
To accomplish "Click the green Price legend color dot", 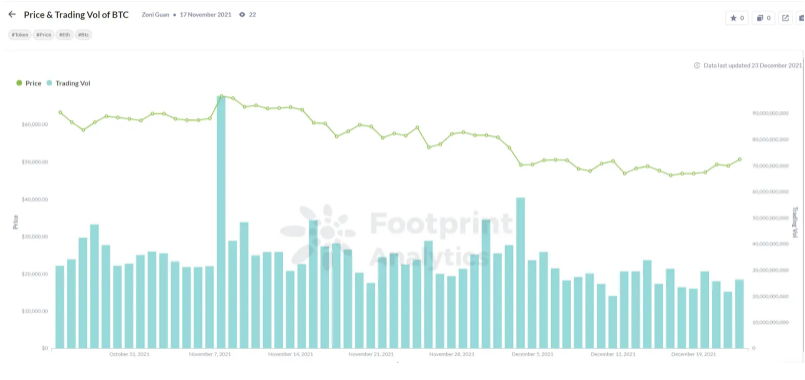I will coord(19,83).
